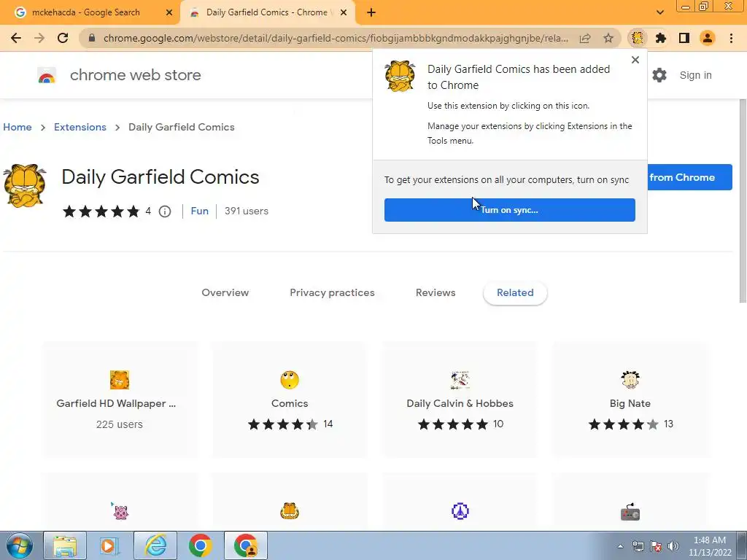Go to Extensions breadcrumb
747x560 pixels.
pos(80,127)
